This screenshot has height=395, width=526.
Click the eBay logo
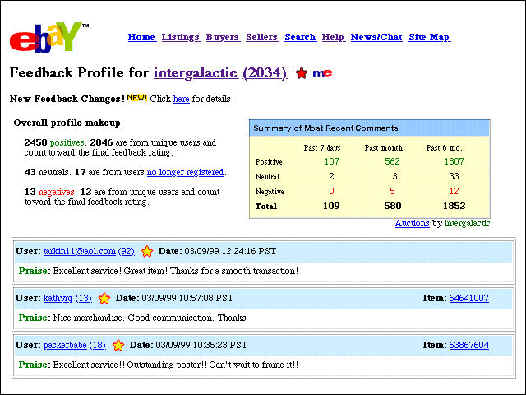49,37
